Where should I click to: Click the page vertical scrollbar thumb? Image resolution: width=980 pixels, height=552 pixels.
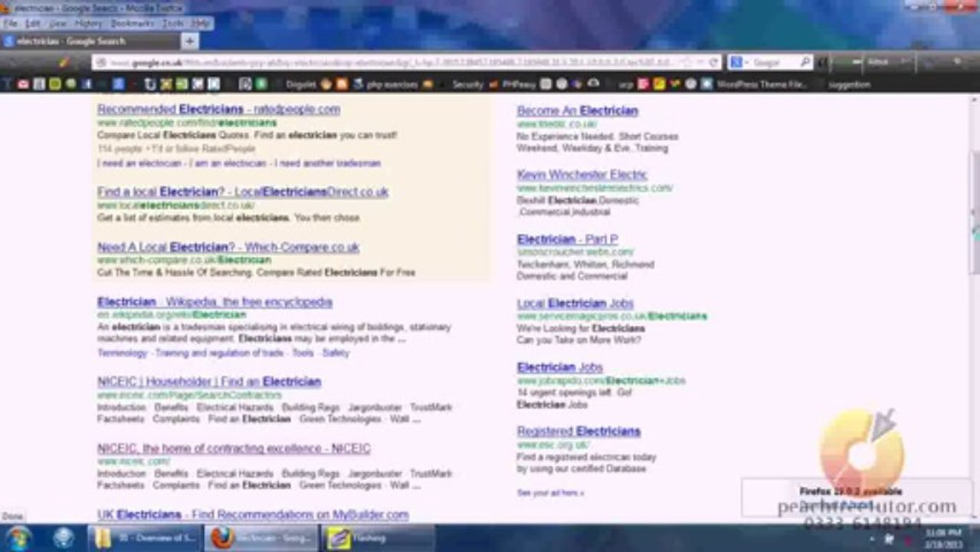click(974, 211)
